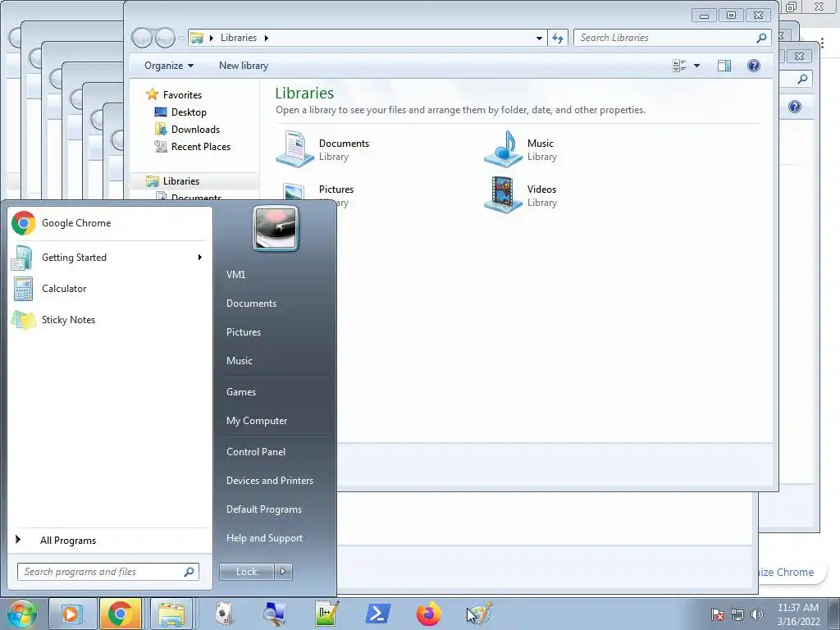Open Music from Start menu right pane

click(240, 361)
